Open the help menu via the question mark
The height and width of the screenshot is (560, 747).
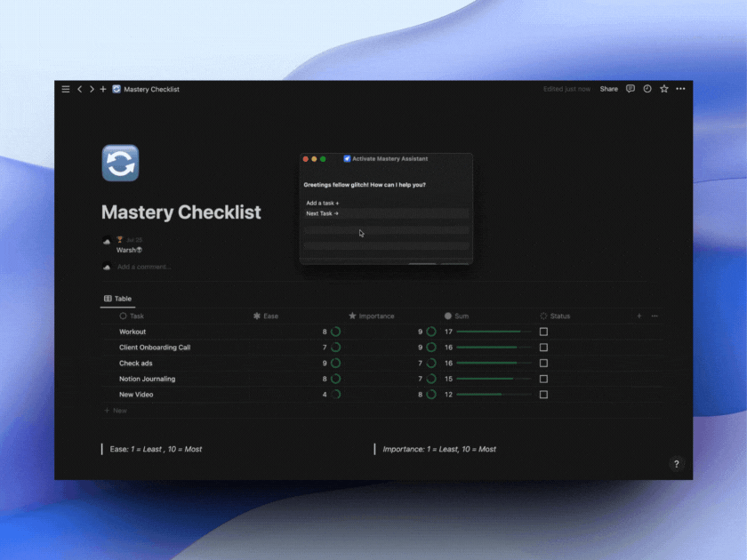tap(677, 464)
